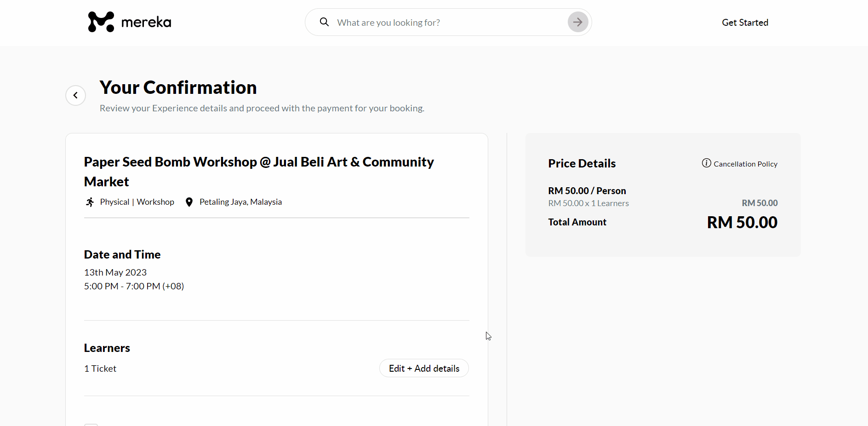Click the '5:00 PM - 7:00 PM (+08)' time
This screenshot has width=868, height=426.
pyautogui.click(x=134, y=286)
